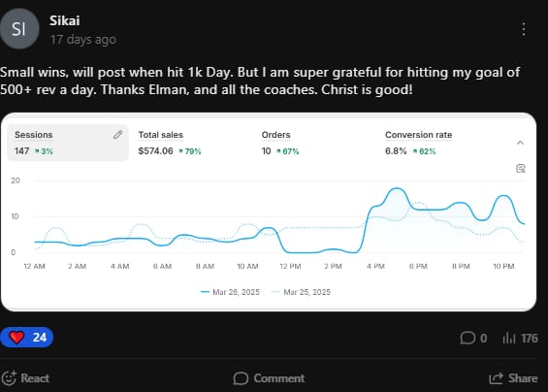548x392 pixels.
Task: Click the 147 sessions value
Action: pyautogui.click(x=21, y=151)
